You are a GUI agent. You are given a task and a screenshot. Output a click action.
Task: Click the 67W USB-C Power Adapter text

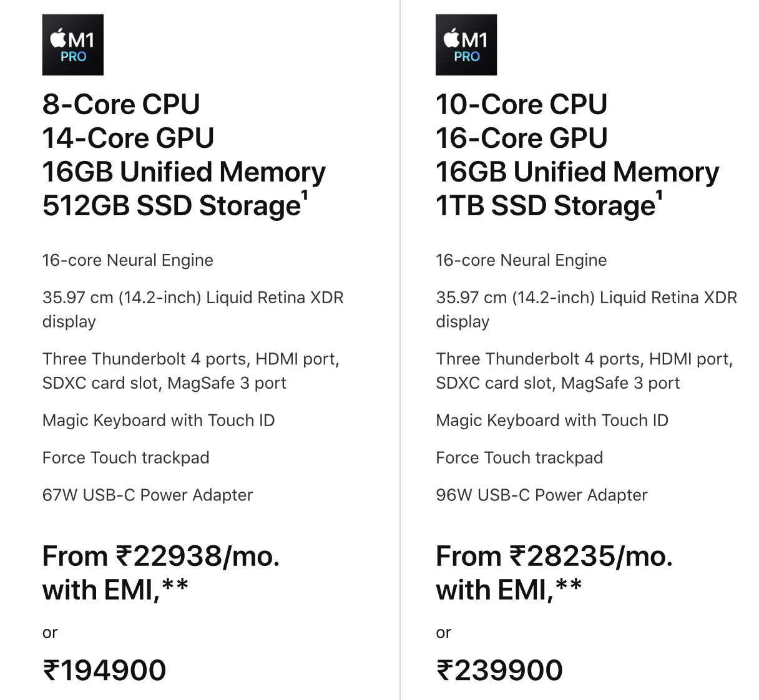147,495
